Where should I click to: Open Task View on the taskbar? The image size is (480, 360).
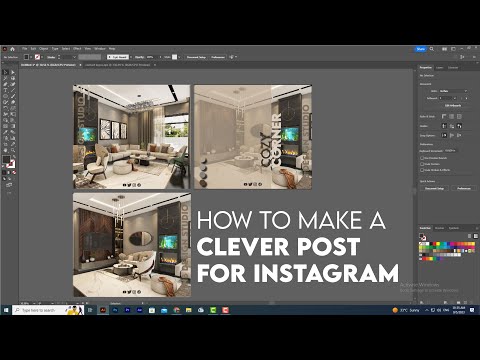point(90,310)
